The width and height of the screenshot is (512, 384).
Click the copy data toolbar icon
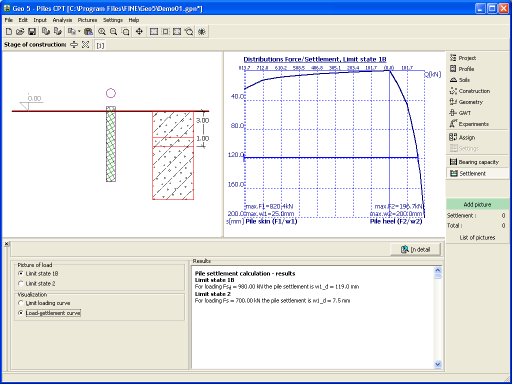pos(71,32)
